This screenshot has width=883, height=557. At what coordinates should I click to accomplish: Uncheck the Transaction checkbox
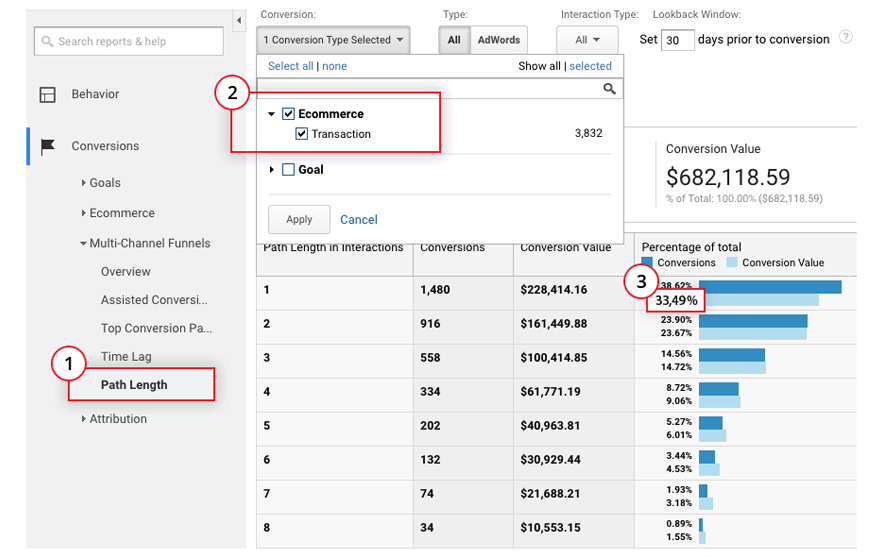click(302, 134)
